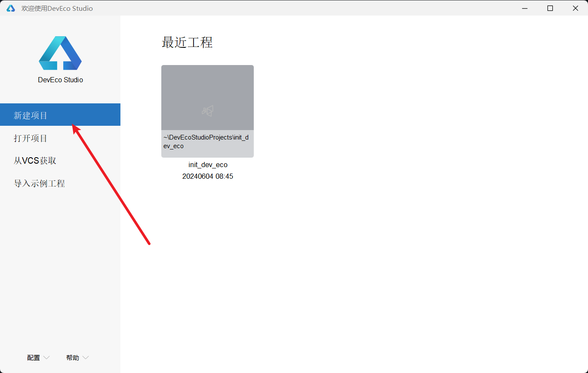
Task: Choose 从VCS获取 option
Action: pos(60,161)
